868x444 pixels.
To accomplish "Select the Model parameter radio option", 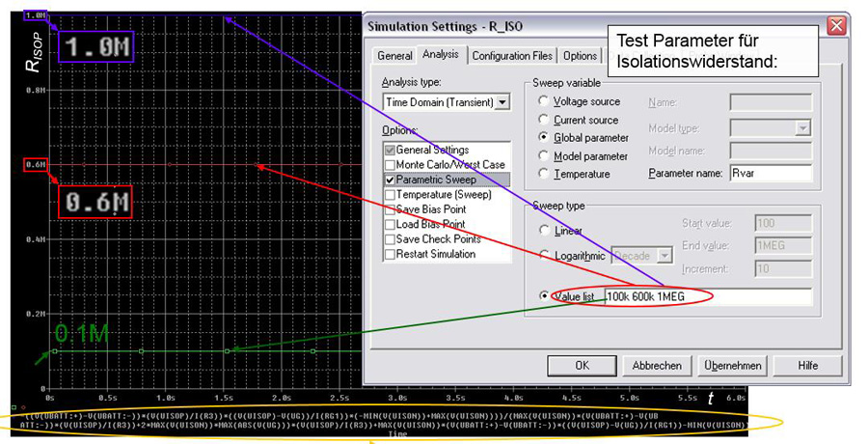I will pyautogui.click(x=545, y=156).
